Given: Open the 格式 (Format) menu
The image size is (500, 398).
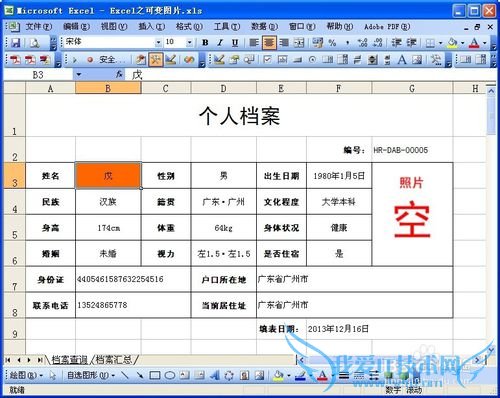Looking at the screenshot, I should (189, 26).
